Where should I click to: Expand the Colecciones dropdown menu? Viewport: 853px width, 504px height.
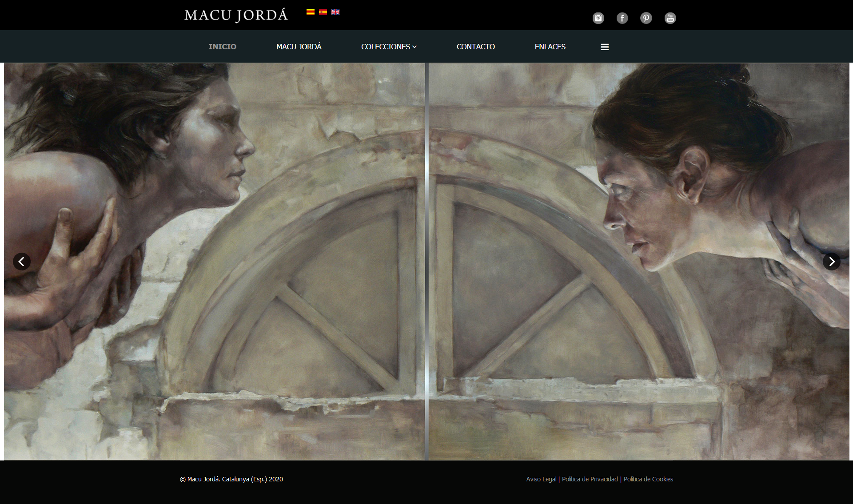(389, 47)
